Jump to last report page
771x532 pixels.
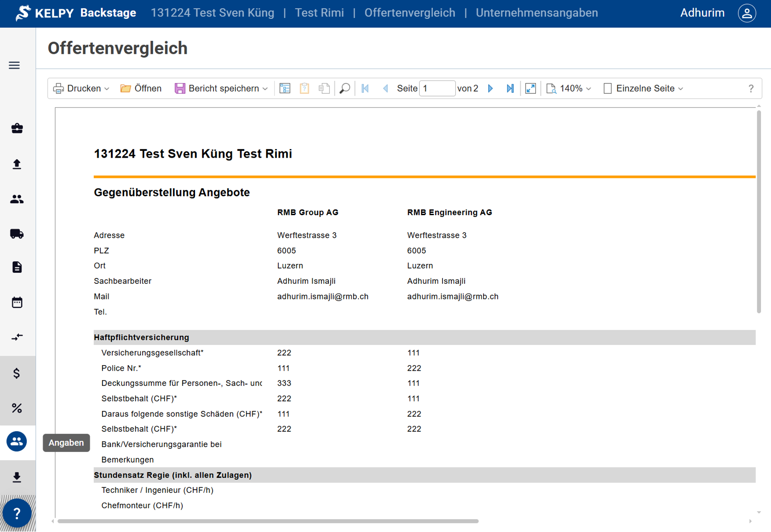(x=510, y=88)
